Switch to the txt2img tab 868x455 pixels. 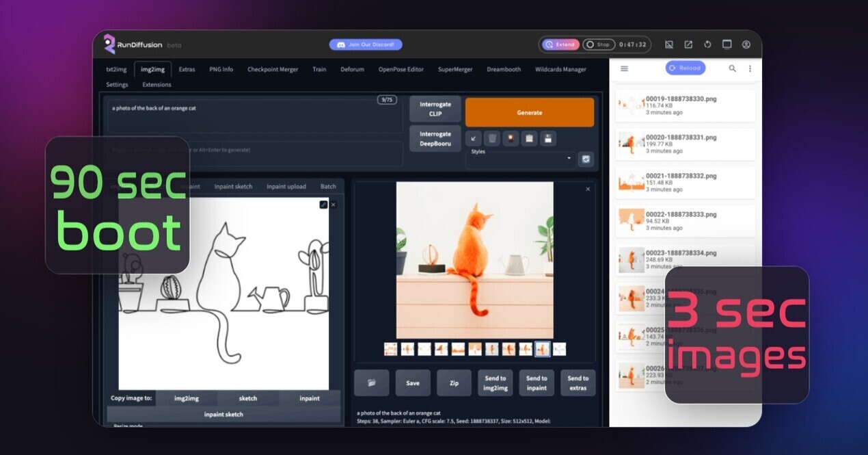[x=116, y=68]
